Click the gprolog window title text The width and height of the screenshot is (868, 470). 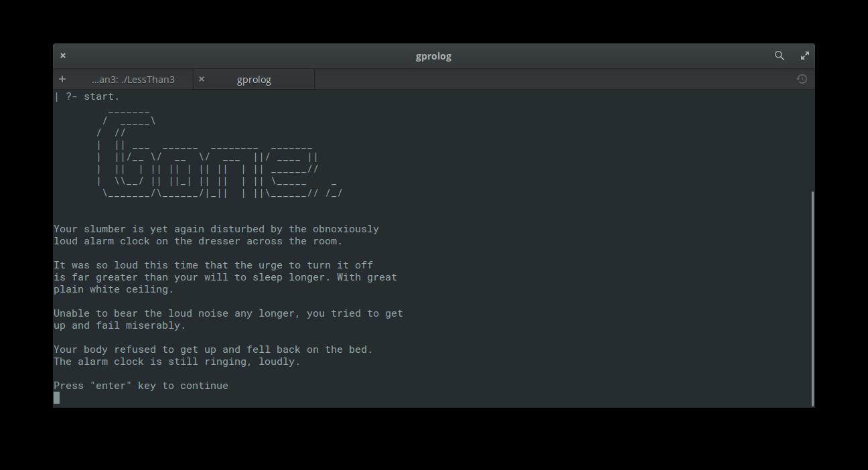coord(433,56)
